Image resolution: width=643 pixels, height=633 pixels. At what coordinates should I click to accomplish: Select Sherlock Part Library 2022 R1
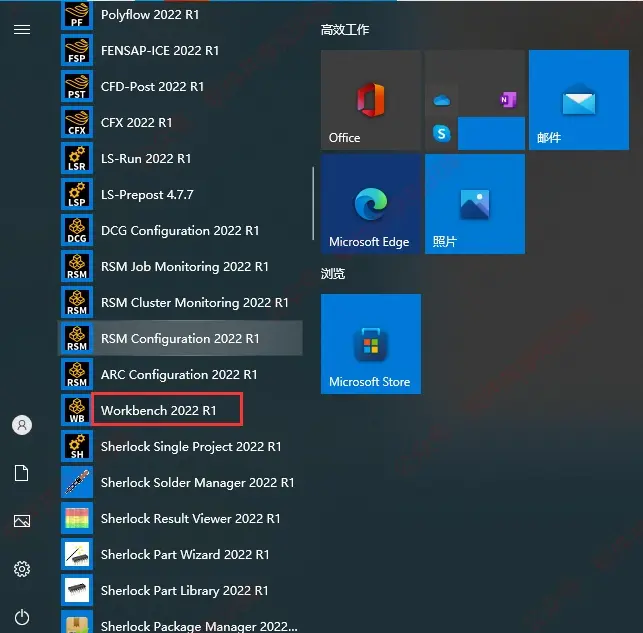tap(185, 590)
